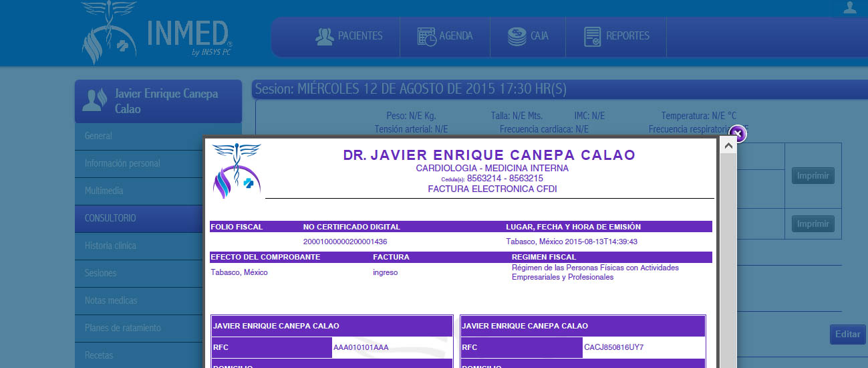Select the Caja coins icon
This screenshot has width=868, height=368.
(517, 36)
